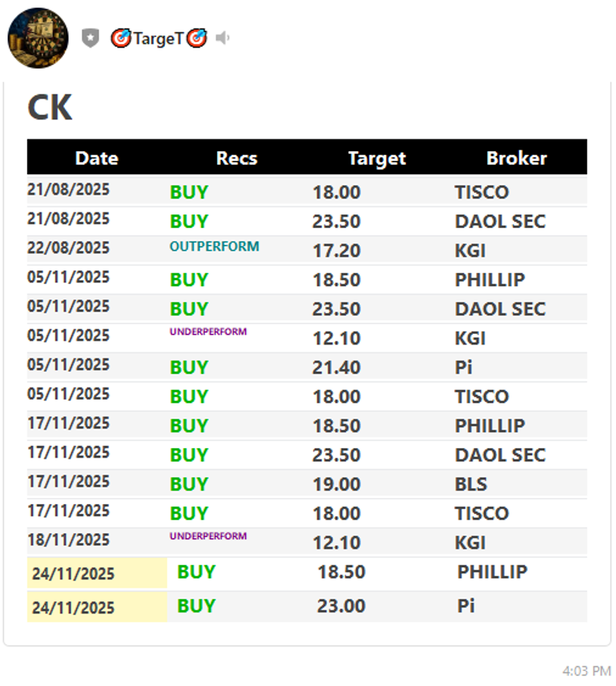The image size is (616, 686).
Task: Select the 22/08/2025 date cell
Action: [x=69, y=248]
